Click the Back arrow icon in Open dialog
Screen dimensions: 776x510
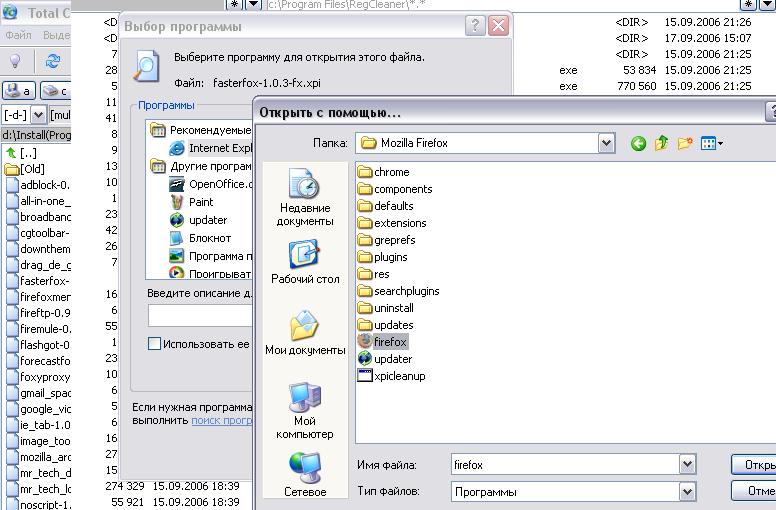click(x=638, y=144)
